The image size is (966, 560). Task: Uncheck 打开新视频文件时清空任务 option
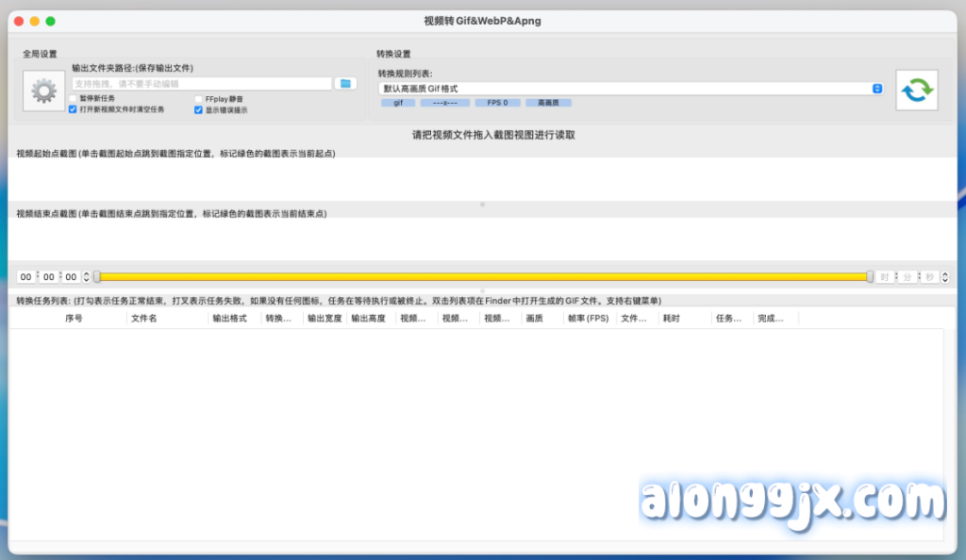pos(74,109)
